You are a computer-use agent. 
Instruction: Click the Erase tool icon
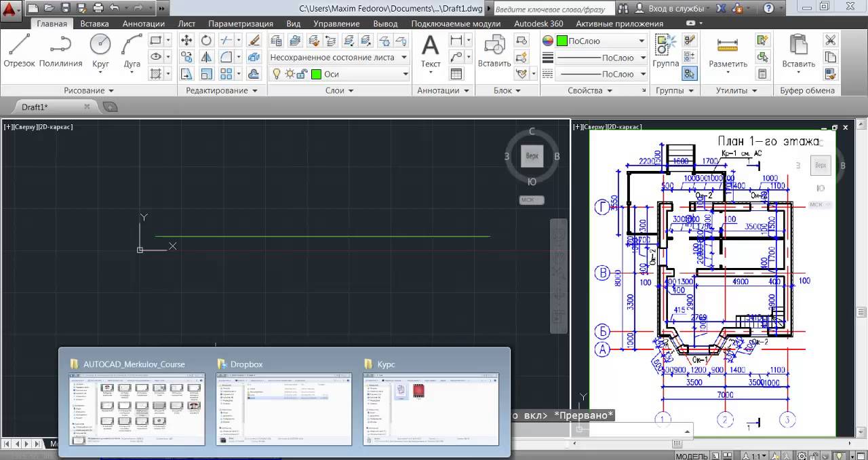pos(254,41)
